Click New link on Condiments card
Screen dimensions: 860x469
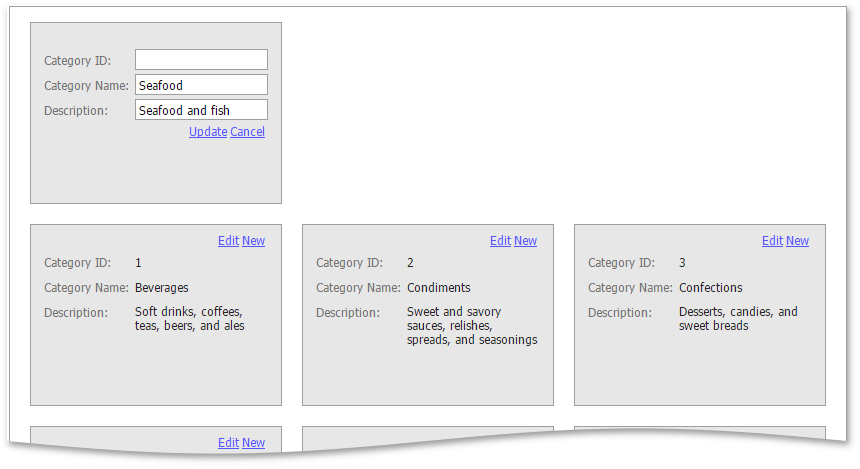click(x=525, y=241)
